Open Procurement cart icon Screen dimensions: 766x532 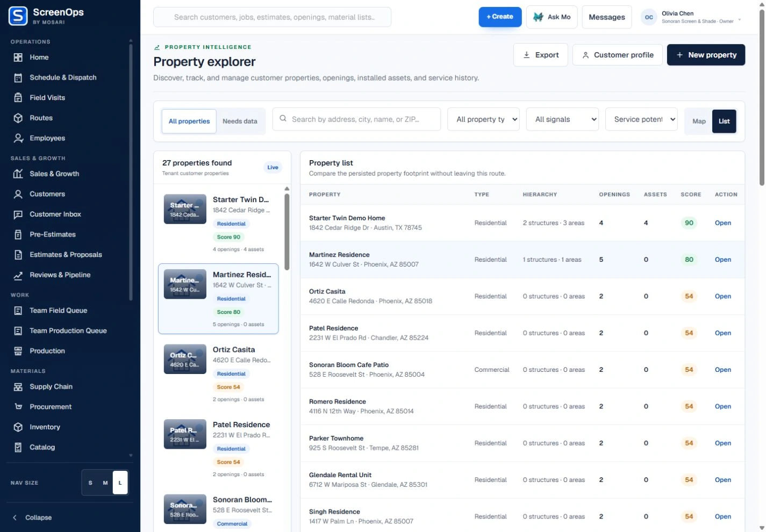click(18, 407)
